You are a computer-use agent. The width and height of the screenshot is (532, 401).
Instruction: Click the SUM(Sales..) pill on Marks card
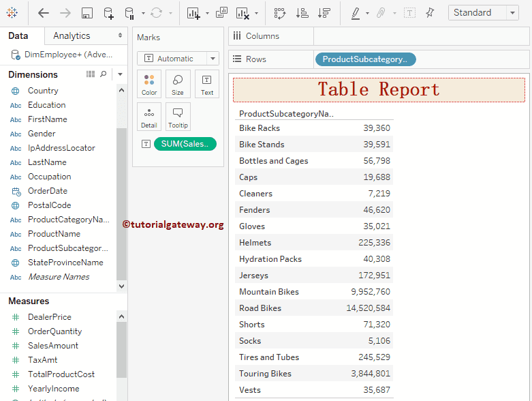click(185, 143)
